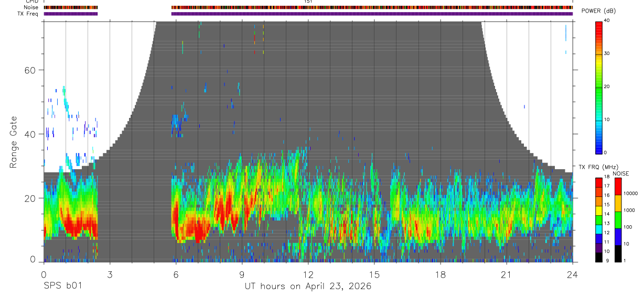Click the SPS b01 radar beam label
The image size is (644, 297).
click(x=62, y=286)
